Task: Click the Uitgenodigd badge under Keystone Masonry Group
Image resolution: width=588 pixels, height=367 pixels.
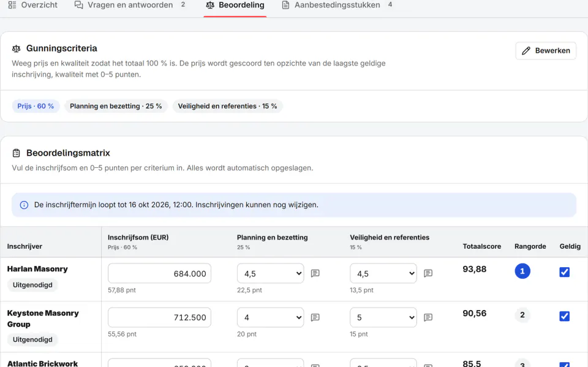Action: click(x=32, y=339)
